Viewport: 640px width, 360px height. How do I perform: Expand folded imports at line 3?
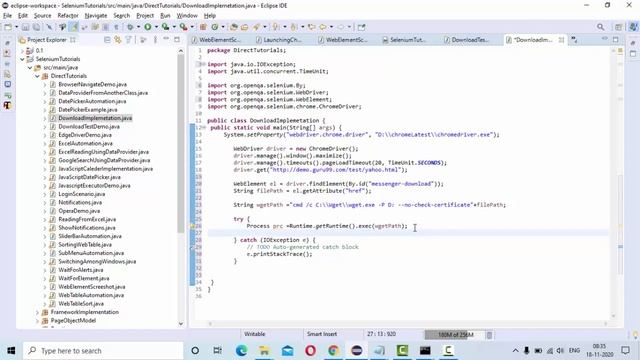(x=203, y=64)
